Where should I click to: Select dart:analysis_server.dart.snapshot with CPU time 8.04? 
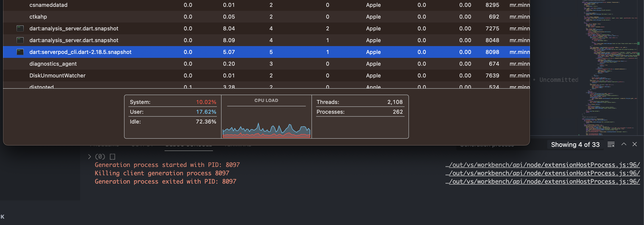74,28
